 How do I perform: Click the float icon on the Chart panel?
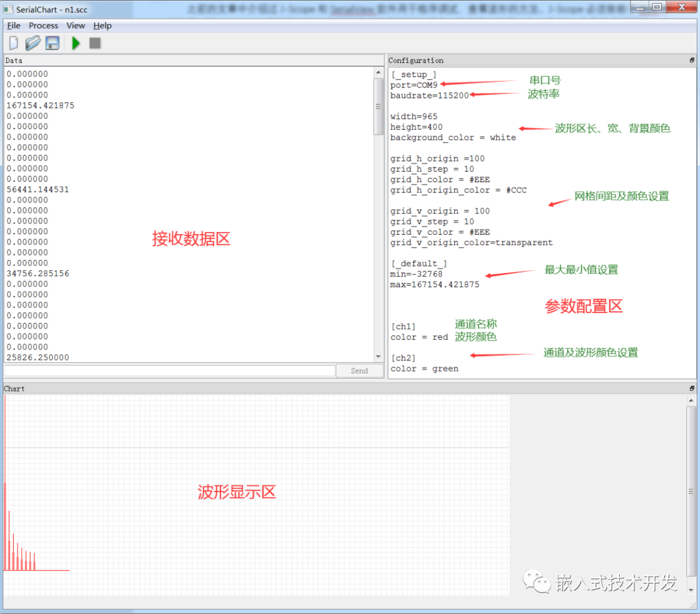(x=691, y=388)
